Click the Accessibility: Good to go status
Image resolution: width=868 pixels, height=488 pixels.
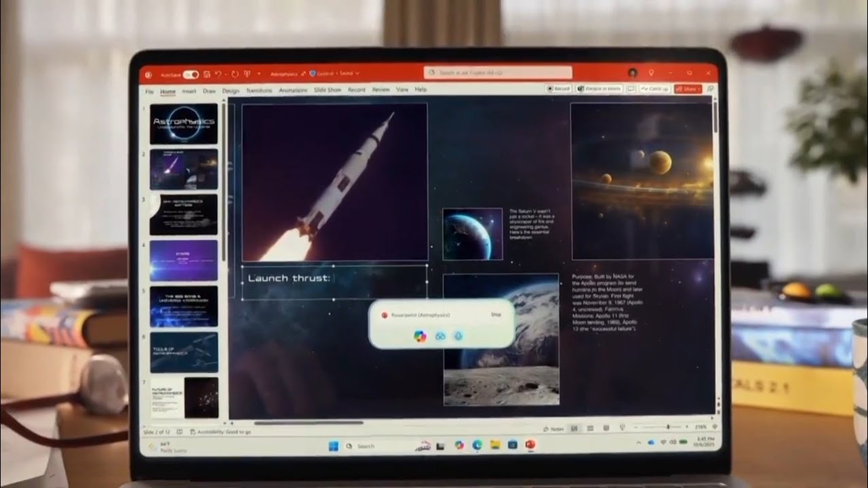click(221, 432)
